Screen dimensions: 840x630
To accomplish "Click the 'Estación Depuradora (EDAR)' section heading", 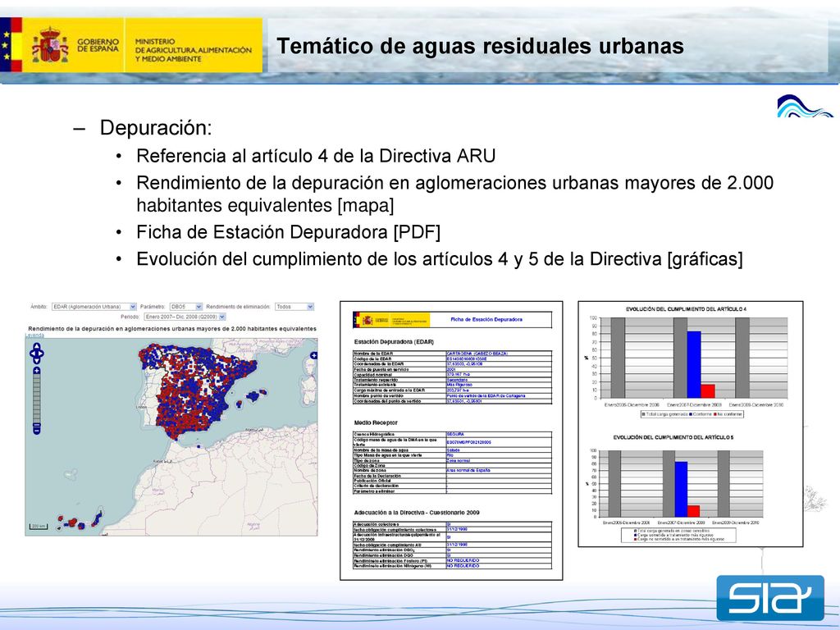I will click(x=394, y=342).
